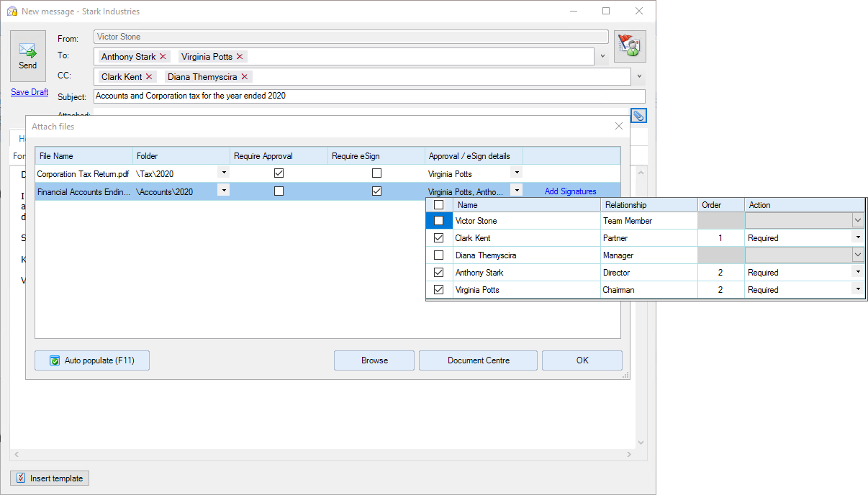Click the Partner relationship cell
The image size is (868, 495).
pos(649,238)
